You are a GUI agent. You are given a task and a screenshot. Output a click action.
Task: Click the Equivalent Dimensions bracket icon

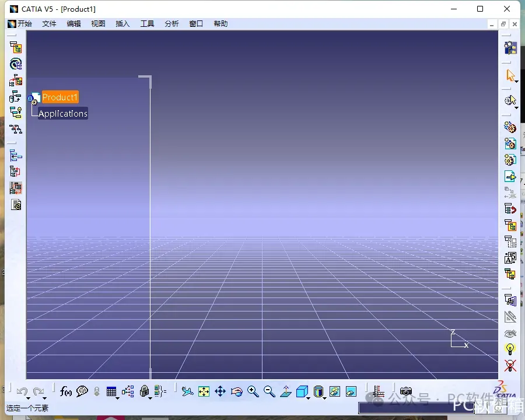(160, 391)
